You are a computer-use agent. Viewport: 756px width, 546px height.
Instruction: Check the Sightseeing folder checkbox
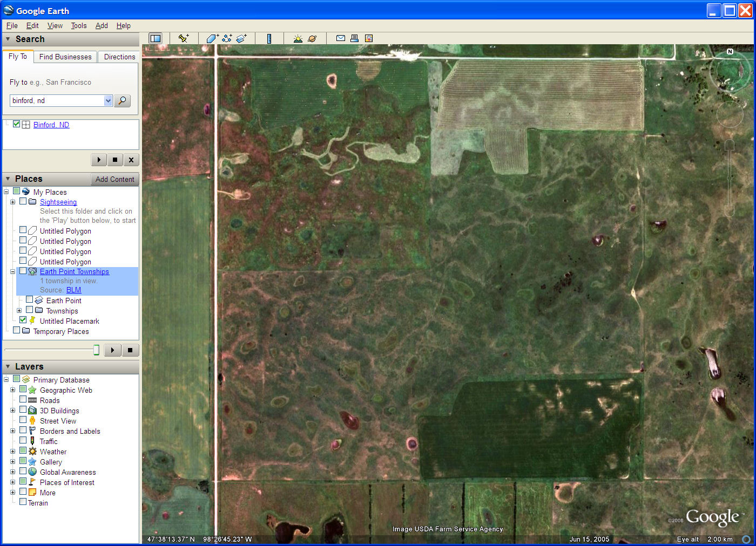(x=23, y=201)
